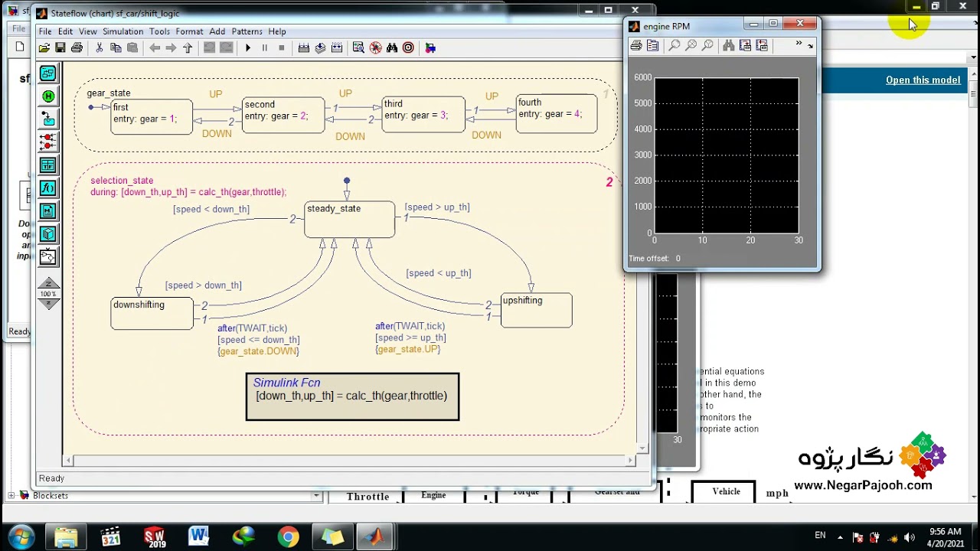Open engine RPM scope parameters
Viewport: 980px width, 551px height.
coord(652,46)
